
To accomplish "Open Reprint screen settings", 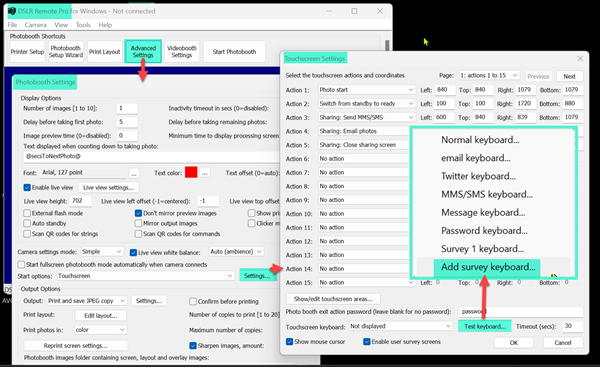I will [75, 346].
